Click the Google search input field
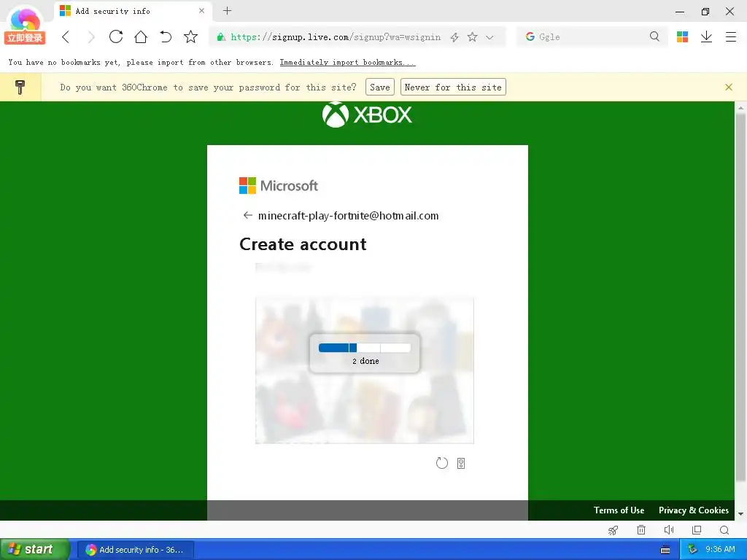 [x=591, y=36]
